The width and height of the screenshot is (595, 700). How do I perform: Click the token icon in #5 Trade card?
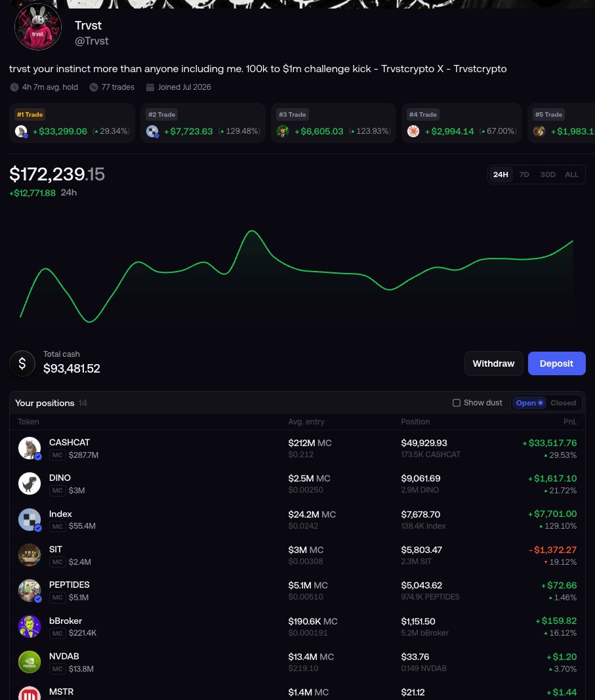pos(539,131)
